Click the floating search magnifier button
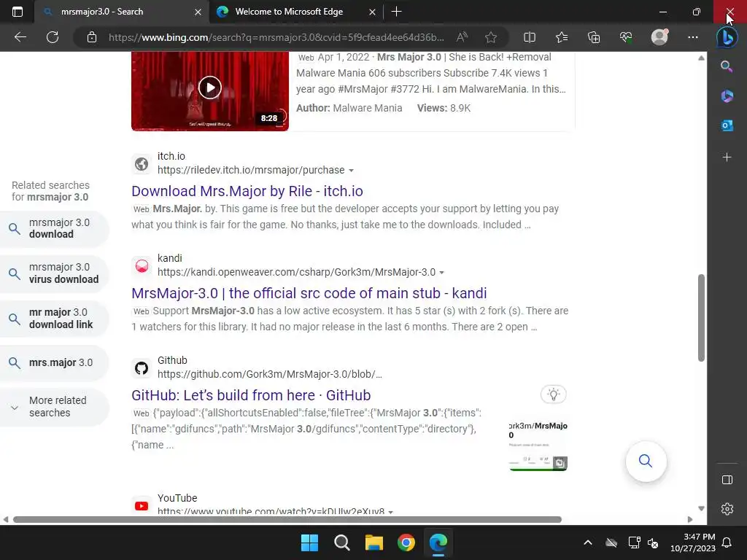This screenshot has width=747, height=560. tap(646, 461)
